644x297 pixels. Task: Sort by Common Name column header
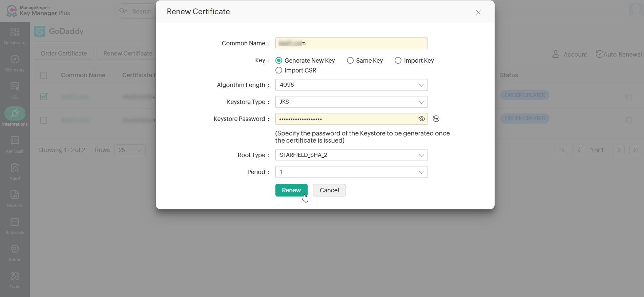[x=83, y=75]
